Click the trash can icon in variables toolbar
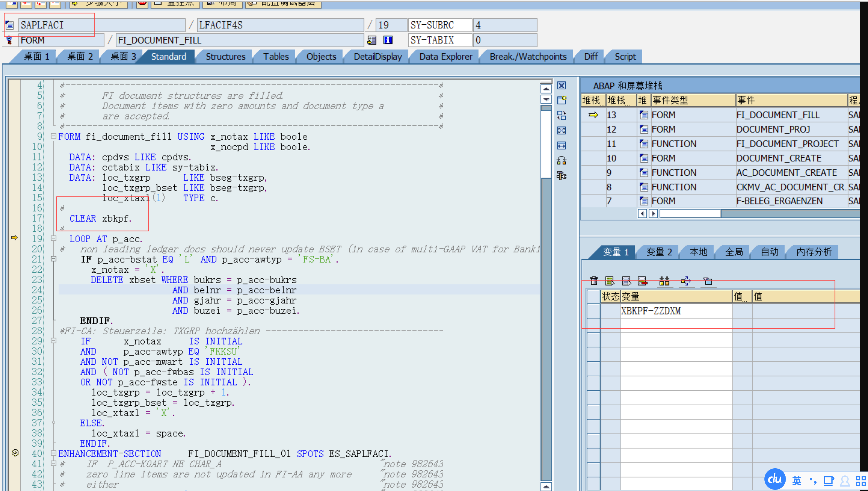 (594, 281)
